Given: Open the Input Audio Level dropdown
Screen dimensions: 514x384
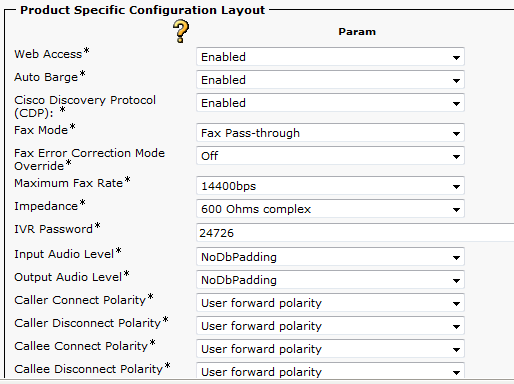Looking at the screenshot, I should [330, 257].
